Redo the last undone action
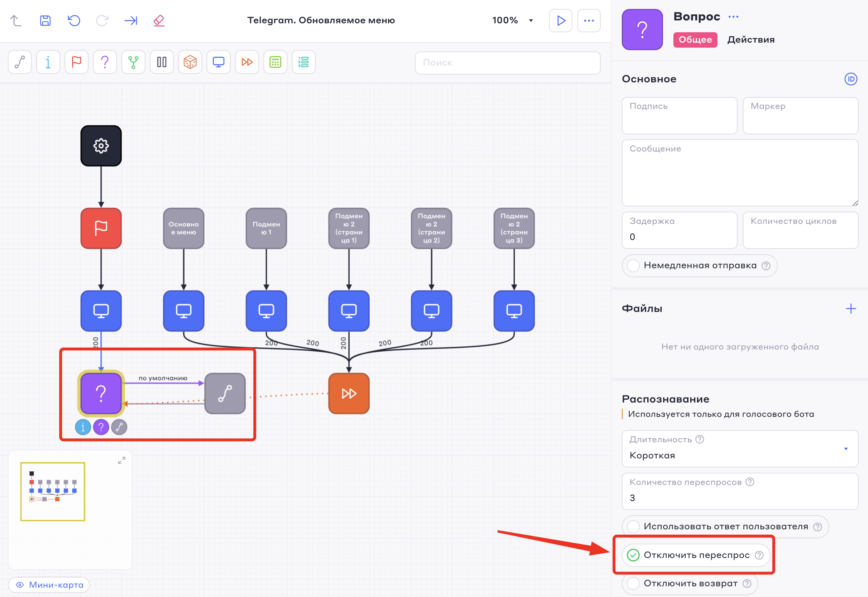This screenshot has width=868, height=597. [x=102, y=20]
